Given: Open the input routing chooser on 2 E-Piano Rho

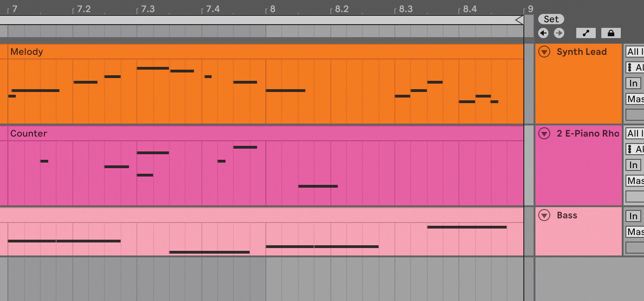Looking at the screenshot, I should (635, 133).
